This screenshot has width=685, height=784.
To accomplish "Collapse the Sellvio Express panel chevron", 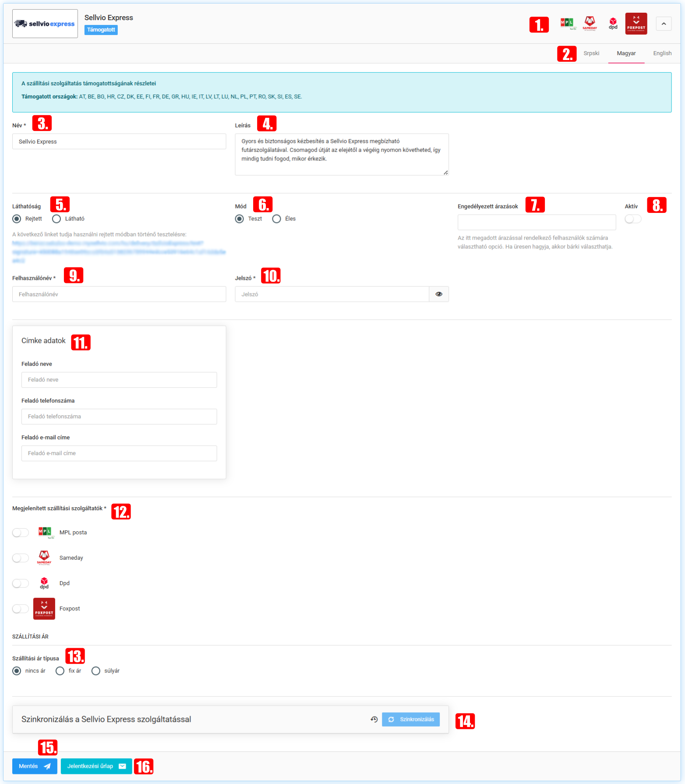I will [664, 24].
